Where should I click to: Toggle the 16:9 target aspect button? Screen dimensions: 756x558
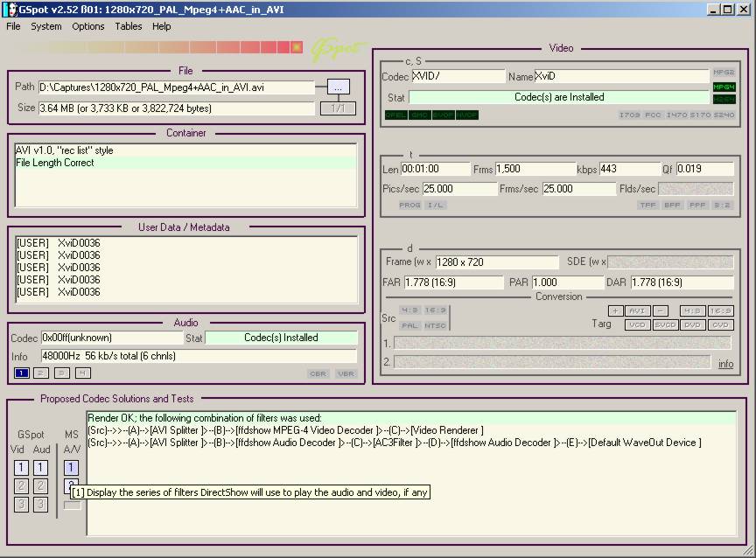click(721, 310)
